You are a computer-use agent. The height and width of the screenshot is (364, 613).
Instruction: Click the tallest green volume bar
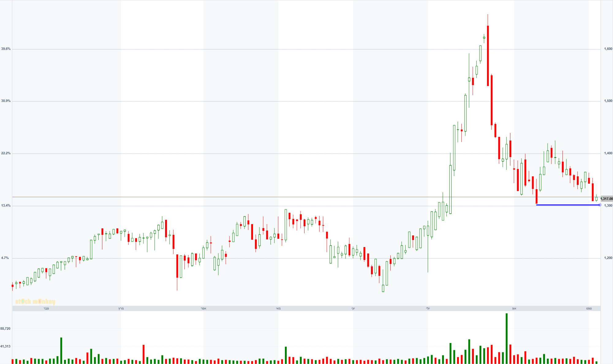click(x=507, y=338)
